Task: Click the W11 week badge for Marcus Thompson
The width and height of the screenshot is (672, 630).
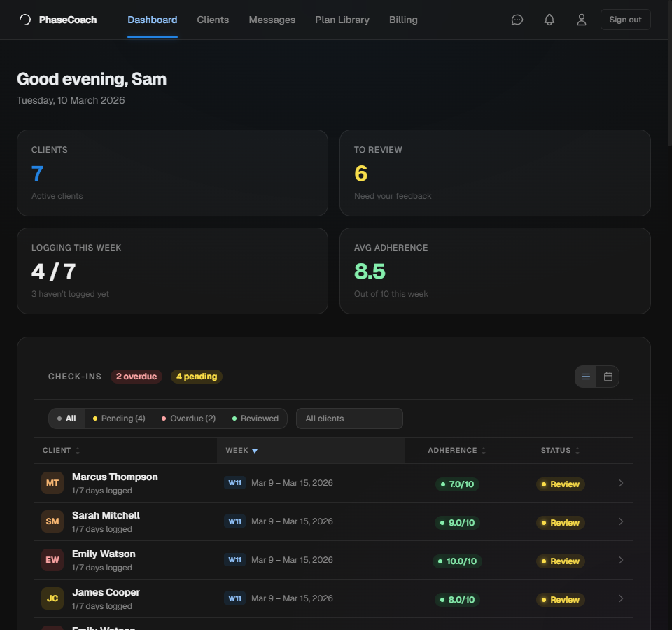Action: 234,482
